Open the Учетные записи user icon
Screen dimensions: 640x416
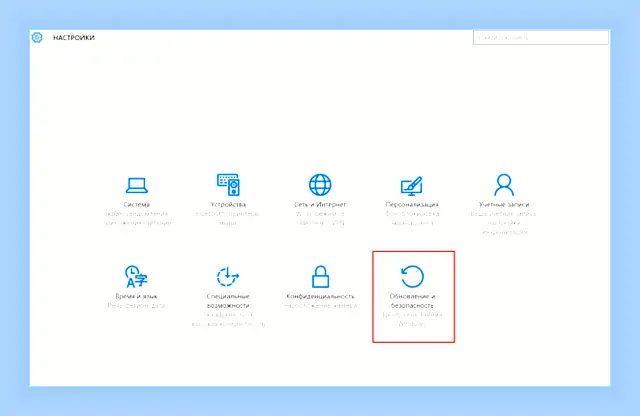(x=504, y=185)
